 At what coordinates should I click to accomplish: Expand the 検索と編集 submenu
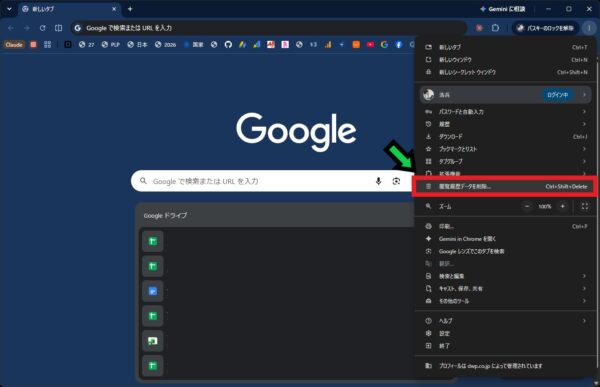[x=506, y=276]
